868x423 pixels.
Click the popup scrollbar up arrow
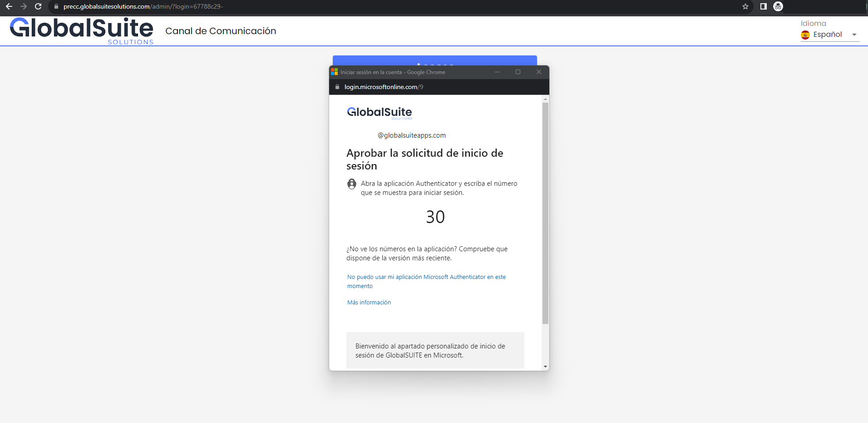(x=545, y=99)
